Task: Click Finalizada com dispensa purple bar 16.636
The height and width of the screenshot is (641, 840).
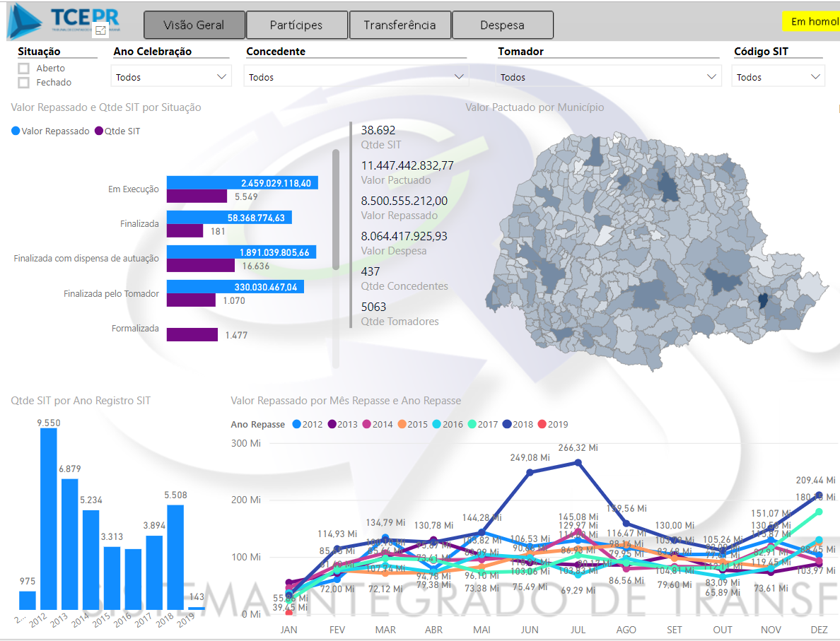Action: point(200,266)
